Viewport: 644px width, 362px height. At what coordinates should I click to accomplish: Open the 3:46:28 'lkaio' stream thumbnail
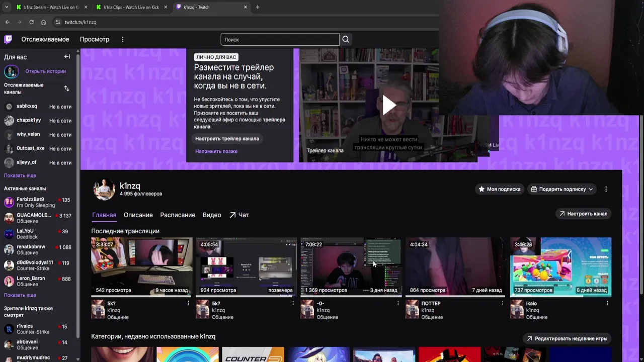point(561,267)
